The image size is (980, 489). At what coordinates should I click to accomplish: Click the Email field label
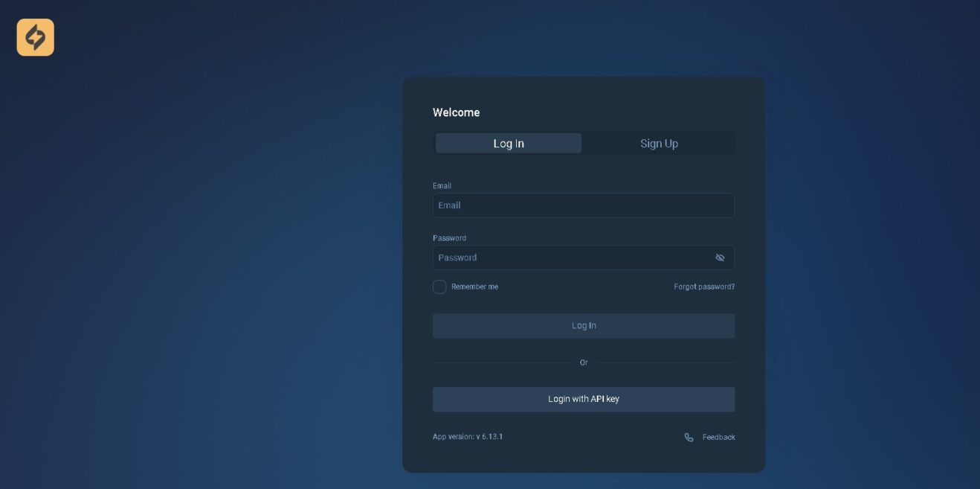click(x=442, y=186)
